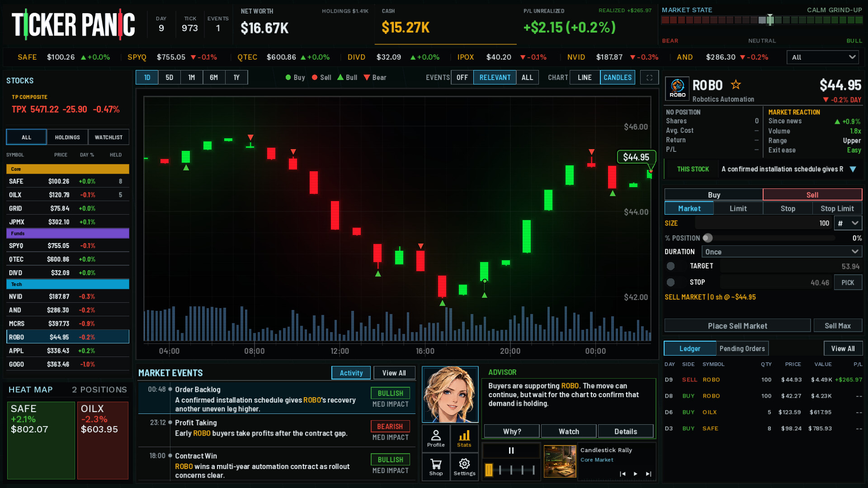Open size unit # dropdown
This screenshot has width=868, height=488.
848,223
